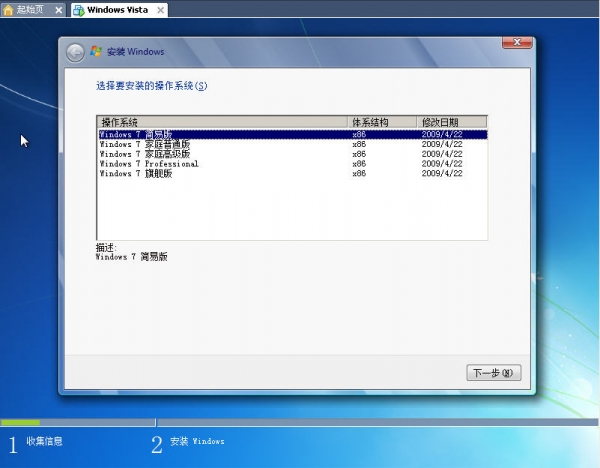Click the VM icon on the Windows Vista tab
Image resolution: width=600 pixels, height=468 pixels.
coord(78,10)
